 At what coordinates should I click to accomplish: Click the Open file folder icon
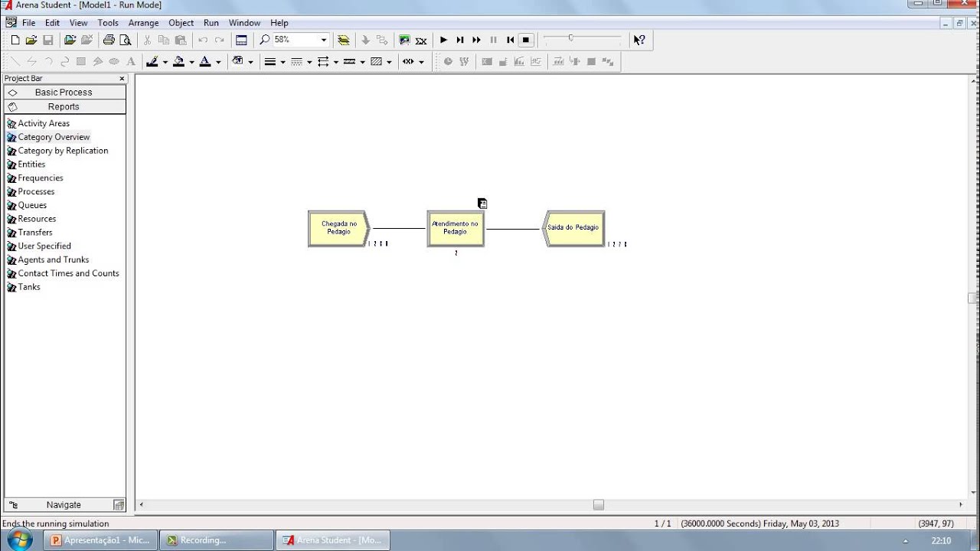(31, 40)
